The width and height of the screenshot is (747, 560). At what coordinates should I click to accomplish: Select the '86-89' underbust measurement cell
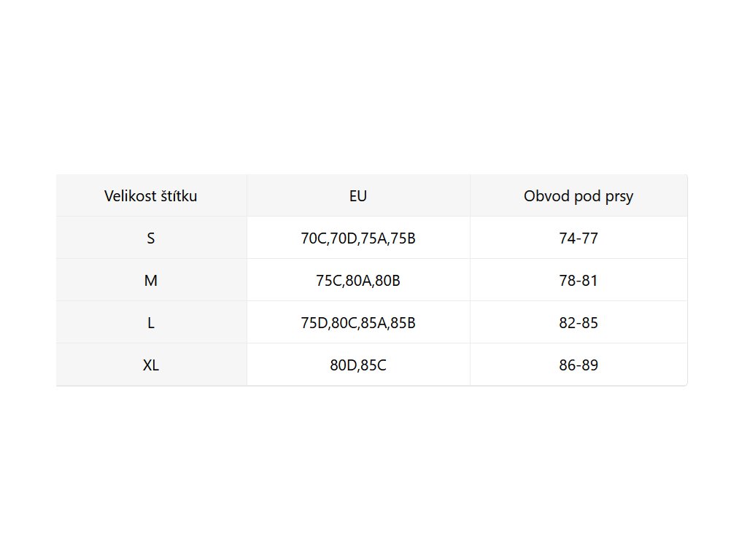tap(578, 365)
